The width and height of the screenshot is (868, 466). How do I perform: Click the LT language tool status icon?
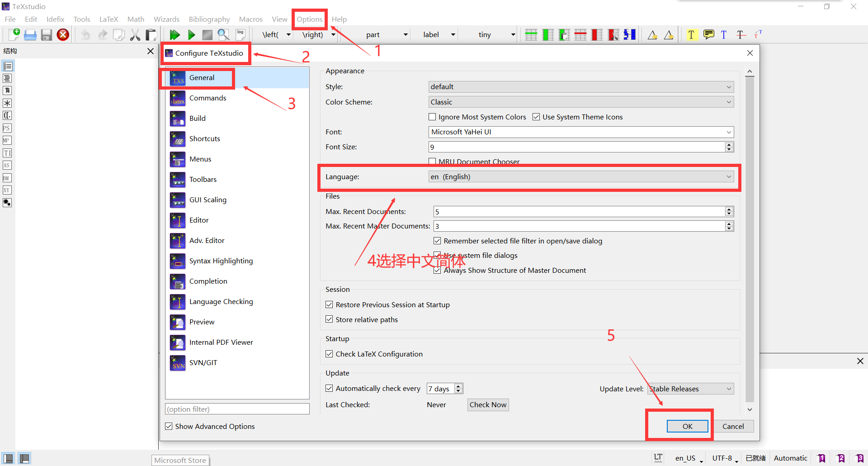tap(658, 458)
